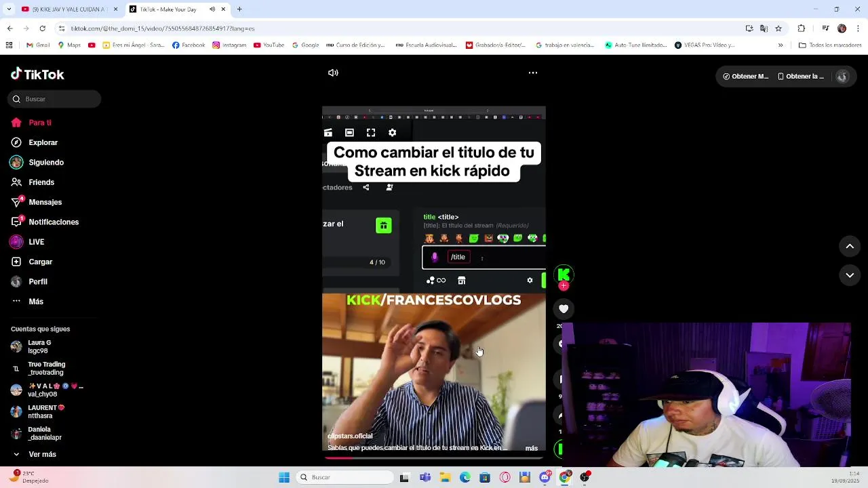Open Todos los marcadores folder
Image resolution: width=868 pixels, height=488 pixels.
(x=830, y=45)
